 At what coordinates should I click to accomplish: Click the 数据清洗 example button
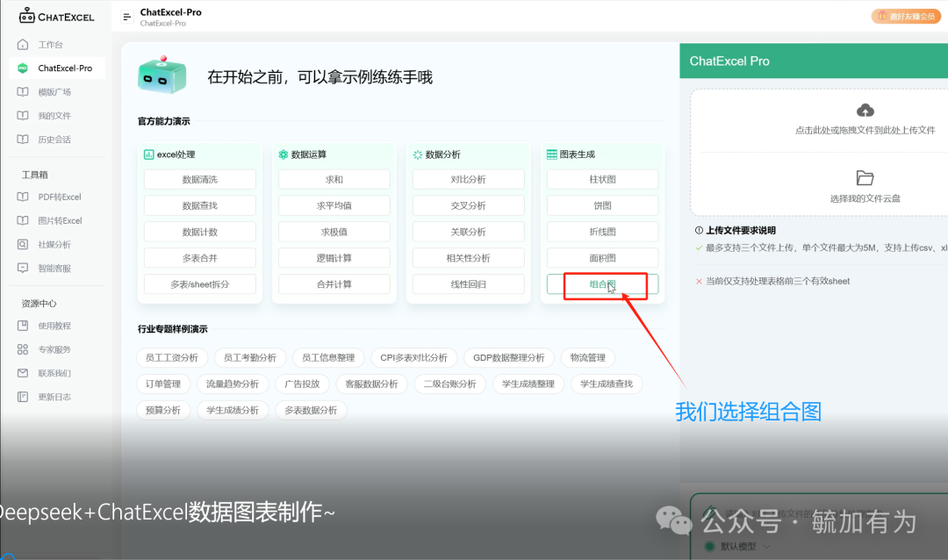pyautogui.click(x=200, y=179)
